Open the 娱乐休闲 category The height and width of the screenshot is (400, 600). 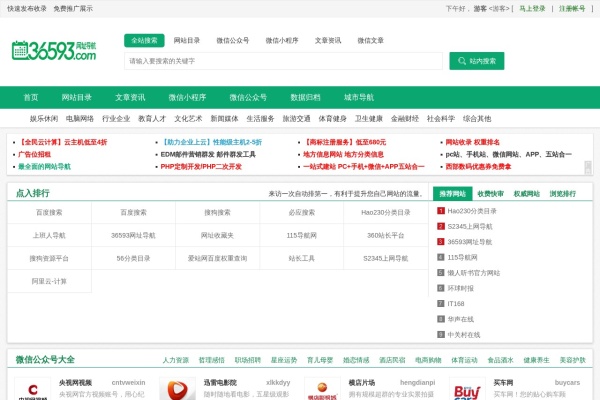click(x=44, y=119)
